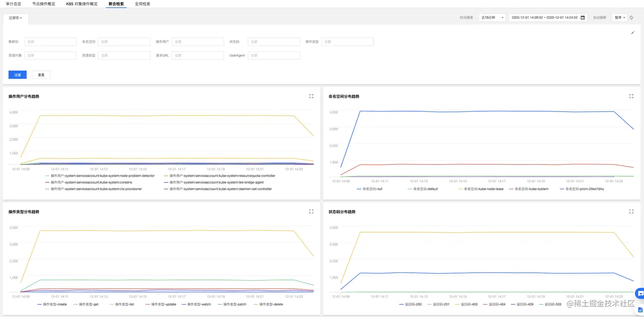The height and width of the screenshot is (317, 644).
Task: Toggle 命名空间-null legend series
Action: [x=370, y=189]
